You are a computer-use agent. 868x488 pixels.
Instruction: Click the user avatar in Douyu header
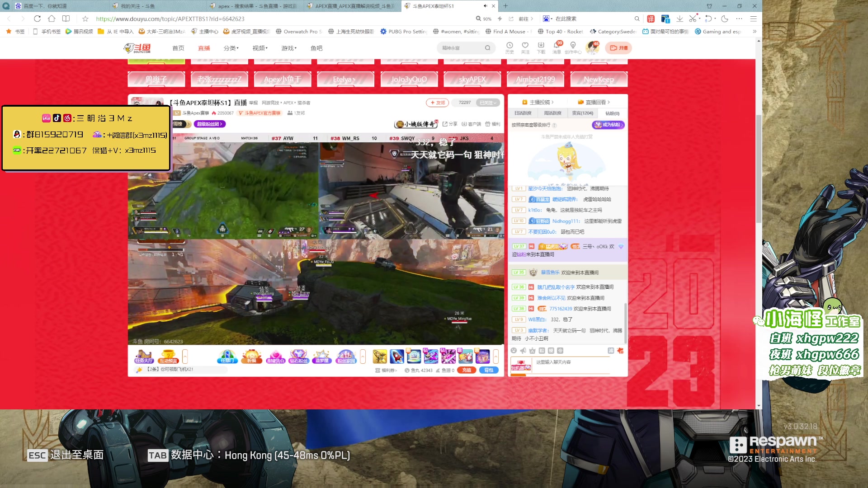click(x=592, y=47)
